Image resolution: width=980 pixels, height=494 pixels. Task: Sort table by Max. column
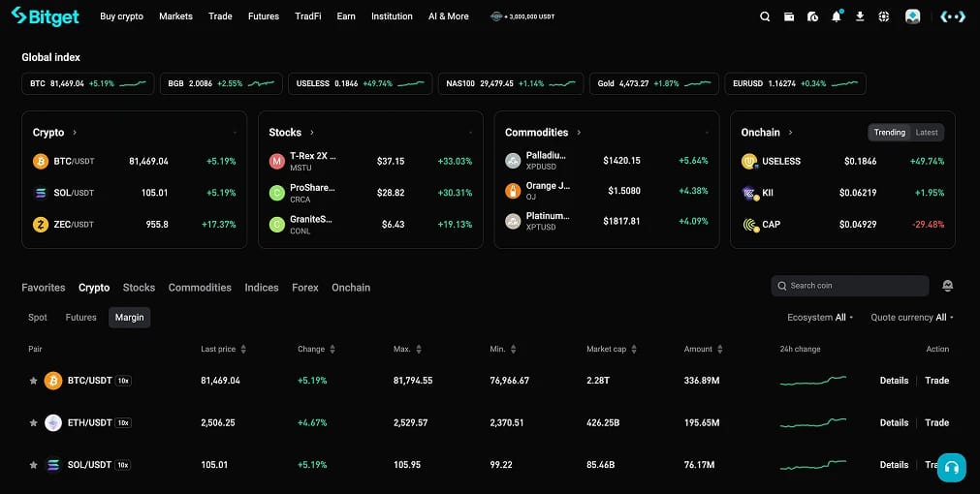pos(407,349)
